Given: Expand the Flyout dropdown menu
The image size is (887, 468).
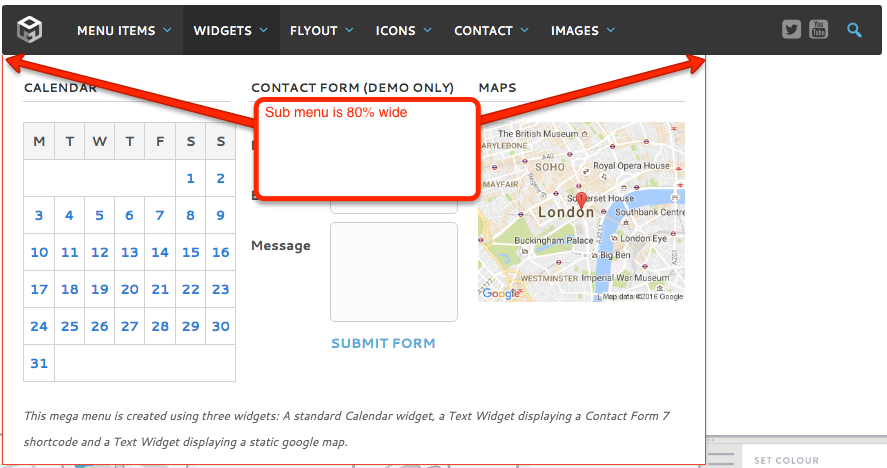Looking at the screenshot, I should pyautogui.click(x=321, y=31).
